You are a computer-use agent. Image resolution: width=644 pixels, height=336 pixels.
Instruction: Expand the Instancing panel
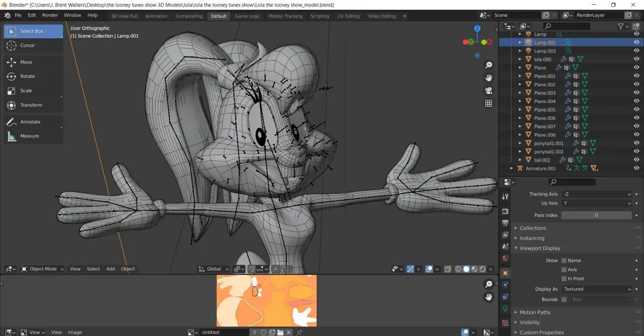coord(531,238)
